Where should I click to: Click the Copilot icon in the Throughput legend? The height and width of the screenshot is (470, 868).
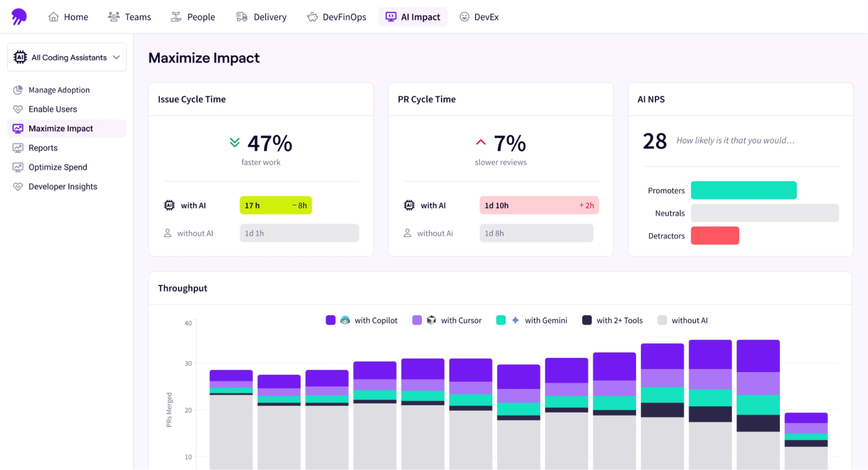coord(345,320)
